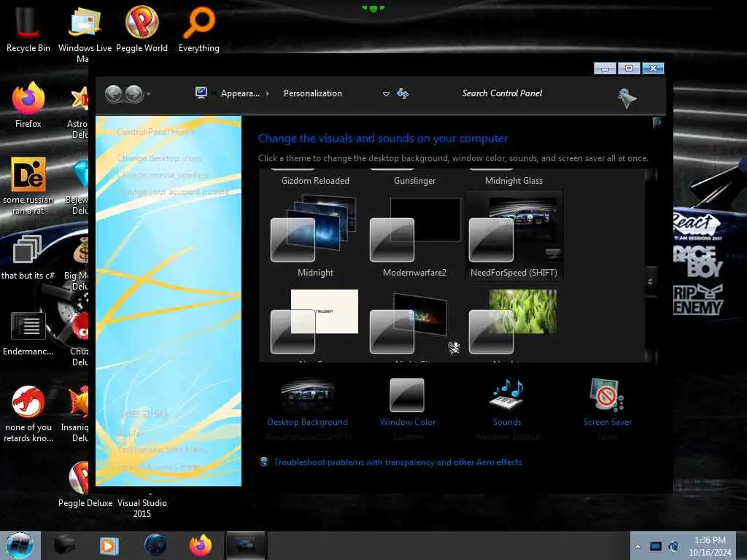747x560 pixels.
Task: Open the Endermanc... desktop file icon
Action: pyautogui.click(x=28, y=333)
